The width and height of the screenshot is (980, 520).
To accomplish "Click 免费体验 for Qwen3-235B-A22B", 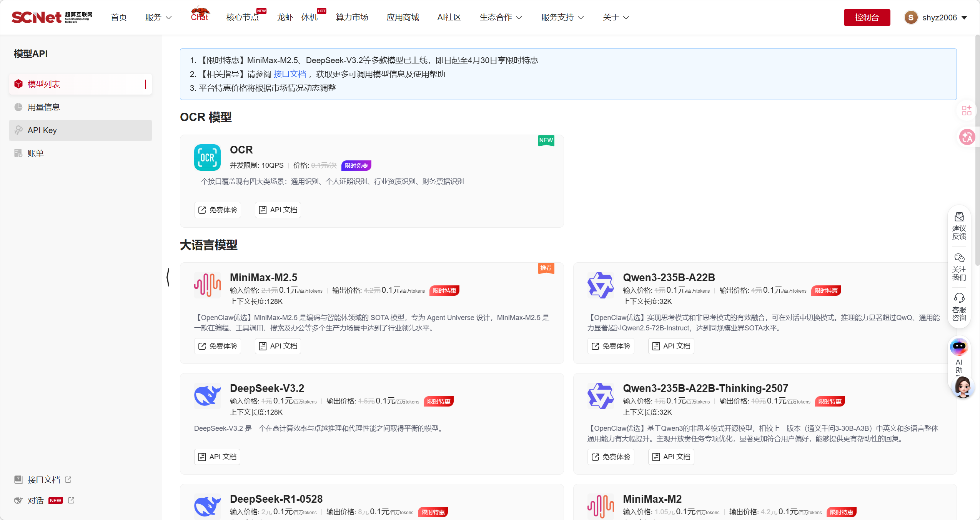I will [x=611, y=346].
